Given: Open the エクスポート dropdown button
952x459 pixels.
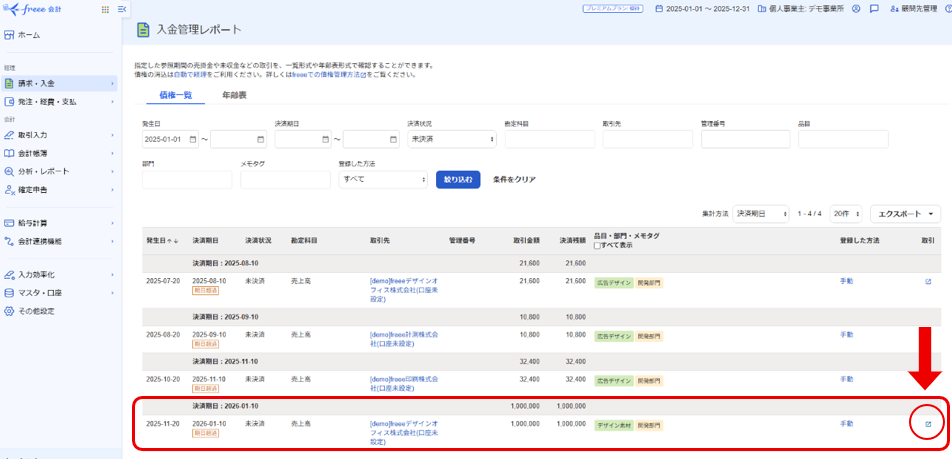Looking at the screenshot, I should pos(905,214).
